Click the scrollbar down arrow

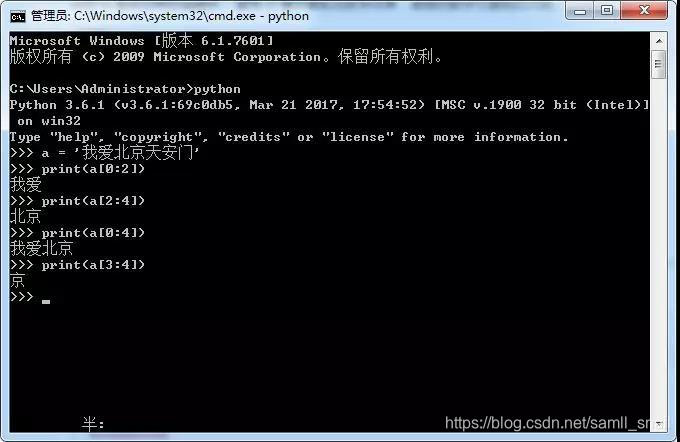(659, 423)
